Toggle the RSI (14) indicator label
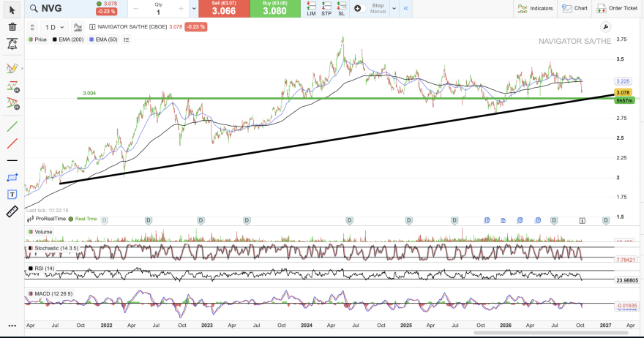 pos(41,268)
